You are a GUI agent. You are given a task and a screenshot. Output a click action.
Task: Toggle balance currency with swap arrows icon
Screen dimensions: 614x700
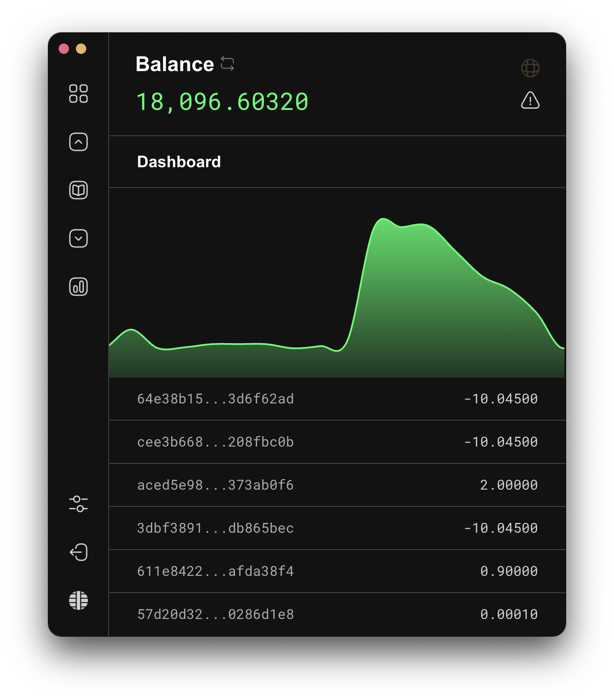227,63
